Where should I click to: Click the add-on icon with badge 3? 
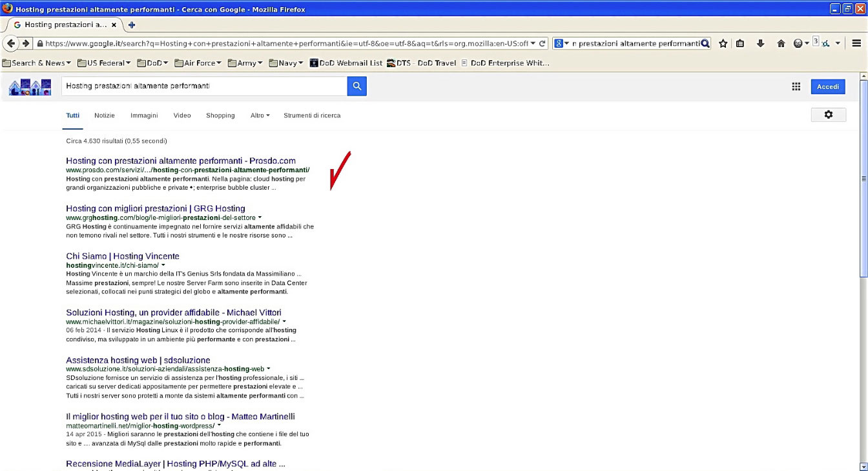[x=821, y=43]
